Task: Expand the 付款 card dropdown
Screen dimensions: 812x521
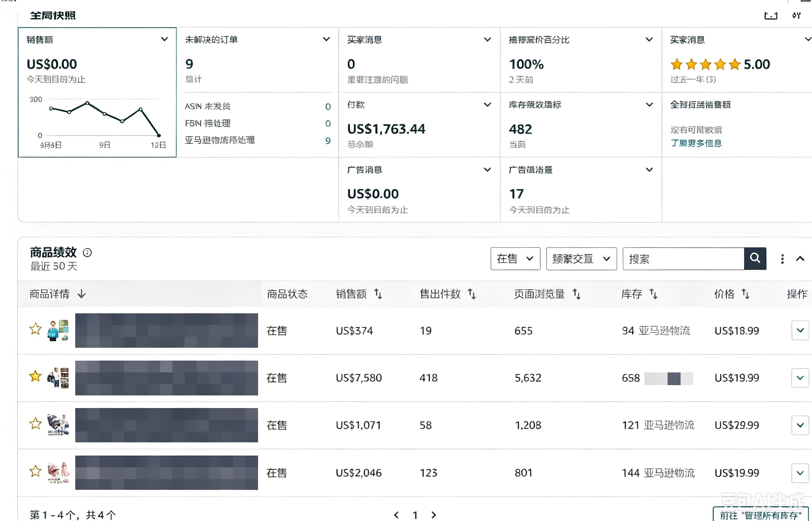Action: point(487,105)
